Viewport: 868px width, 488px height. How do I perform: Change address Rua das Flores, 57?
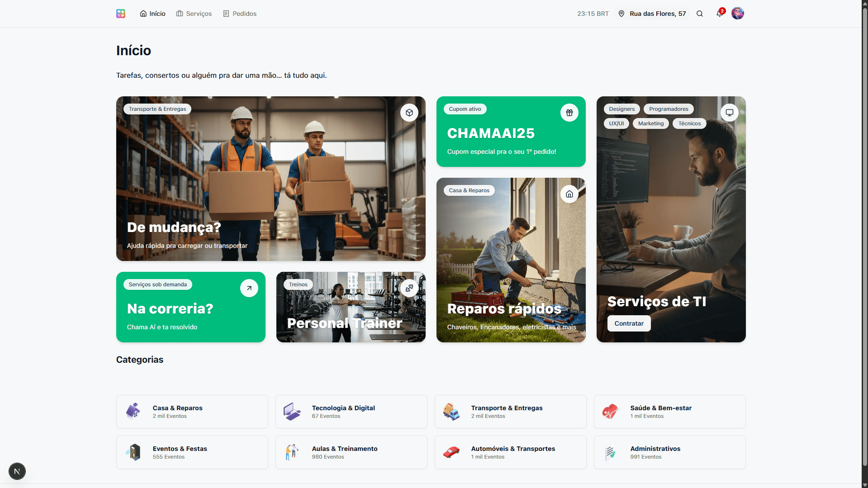pos(652,14)
